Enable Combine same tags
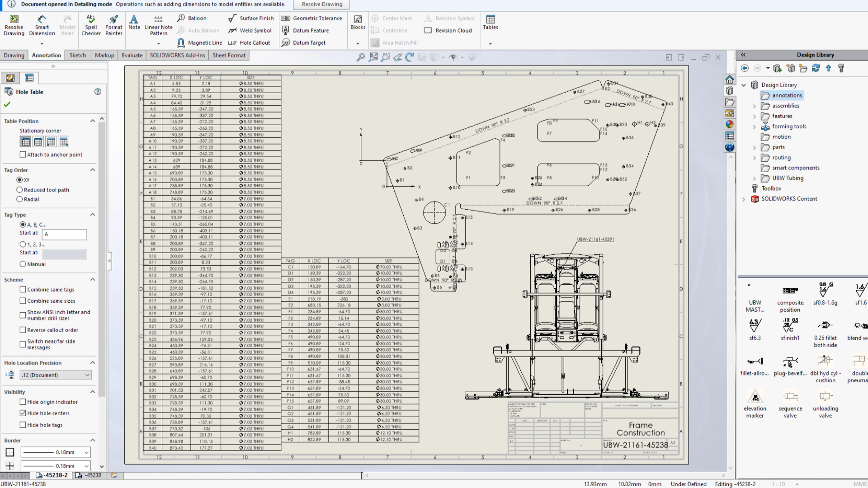 coord(23,290)
